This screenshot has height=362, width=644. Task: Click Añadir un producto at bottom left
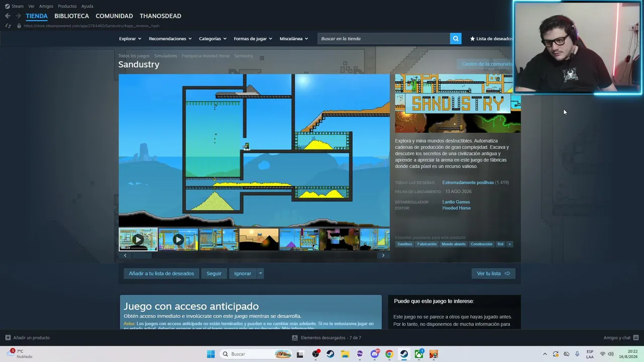point(27,338)
